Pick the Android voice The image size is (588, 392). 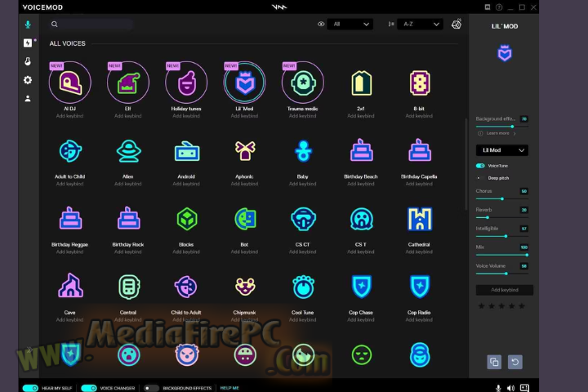(x=186, y=151)
